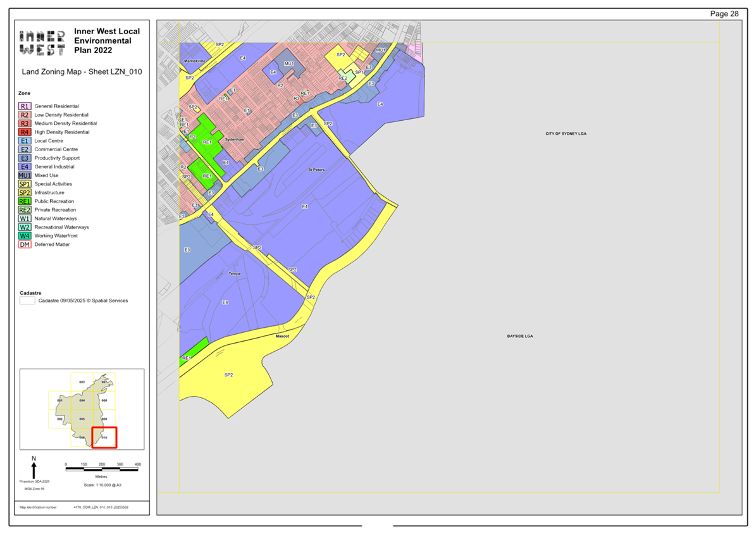Click the 'CITY OF SYDNEY LGA' map label
756x534 pixels.
(566, 133)
